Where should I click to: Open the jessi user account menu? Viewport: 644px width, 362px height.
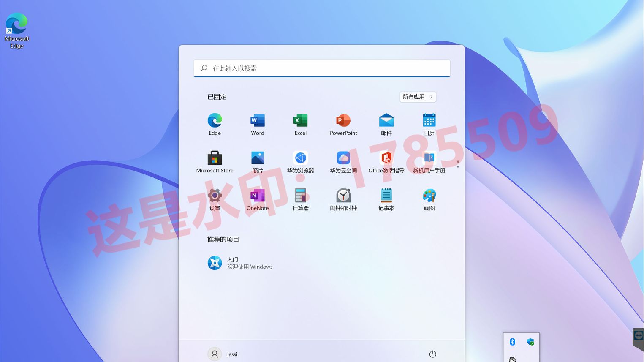coord(223,354)
